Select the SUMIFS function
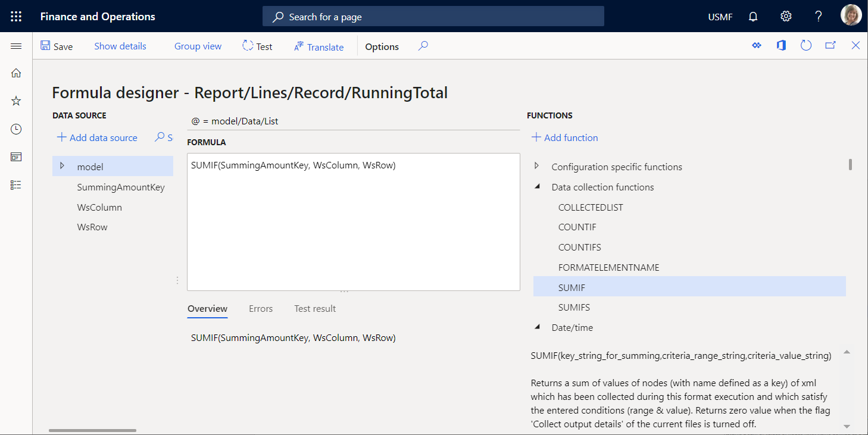 point(574,308)
